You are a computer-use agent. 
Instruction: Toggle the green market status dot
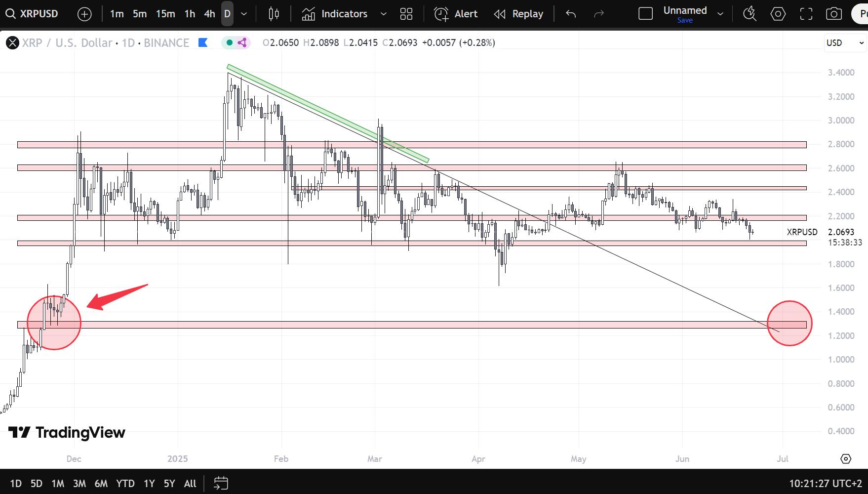click(230, 42)
